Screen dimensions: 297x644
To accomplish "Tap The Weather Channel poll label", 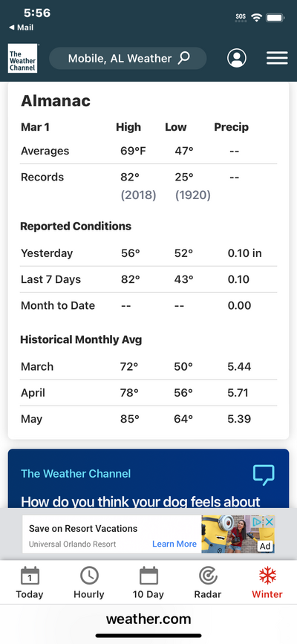I will [76, 474].
